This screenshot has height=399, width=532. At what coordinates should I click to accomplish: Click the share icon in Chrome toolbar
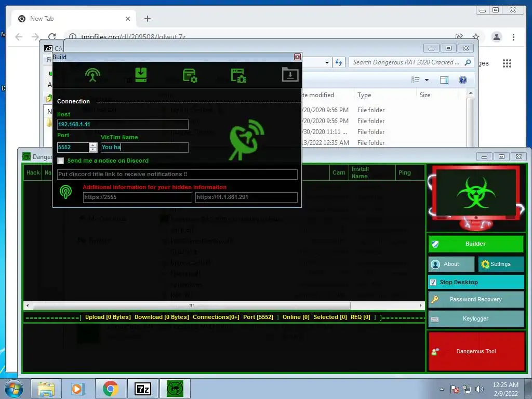tap(459, 37)
